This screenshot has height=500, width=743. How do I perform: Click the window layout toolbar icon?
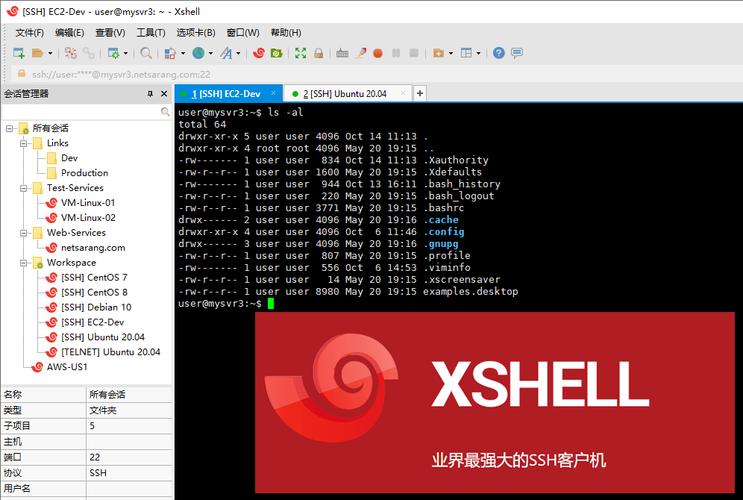click(466, 53)
